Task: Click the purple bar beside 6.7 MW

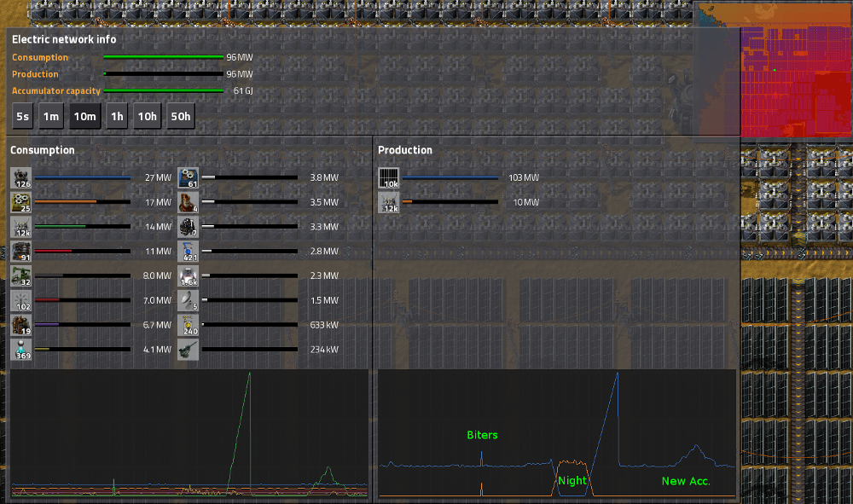Action: pos(83,325)
